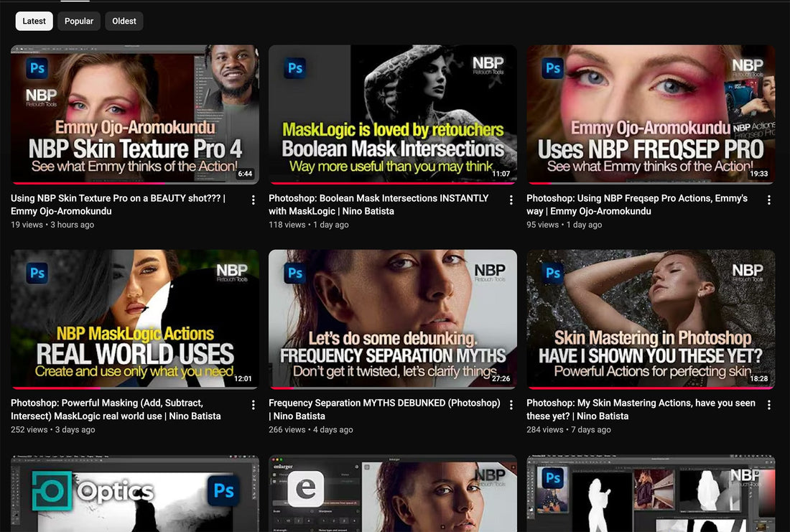790x532 pixels.
Task: Open options menu for My Skin Mastering Actions video
Action: tap(769, 405)
